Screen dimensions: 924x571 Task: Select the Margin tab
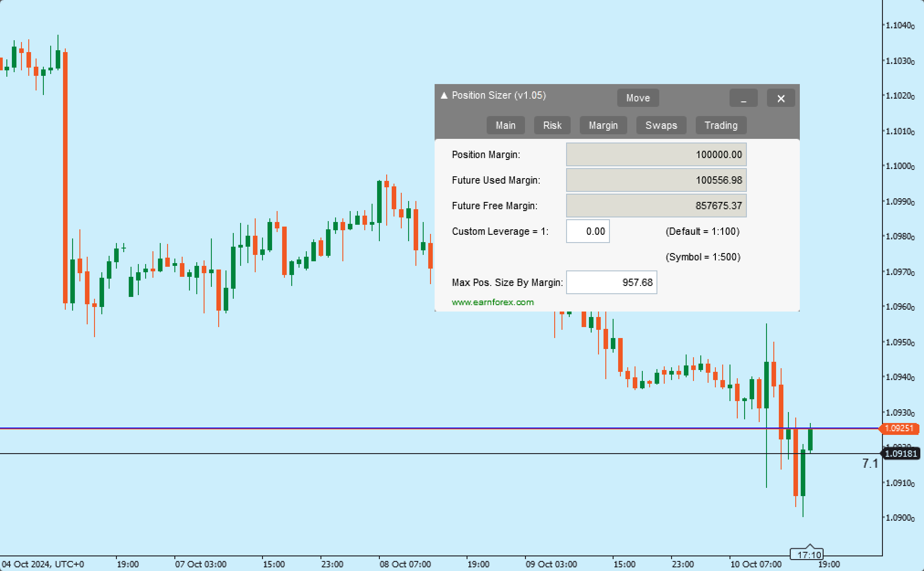(x=603, y=125)
